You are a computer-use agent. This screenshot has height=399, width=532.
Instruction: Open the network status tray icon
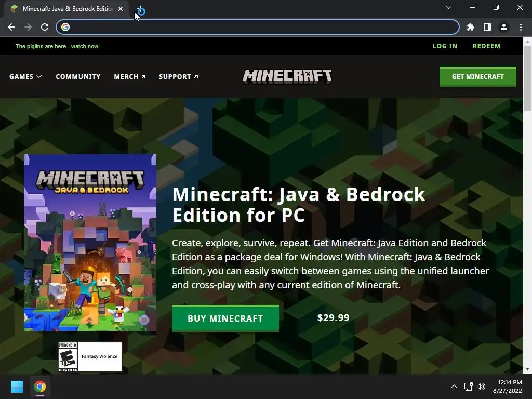coord(469,387)
